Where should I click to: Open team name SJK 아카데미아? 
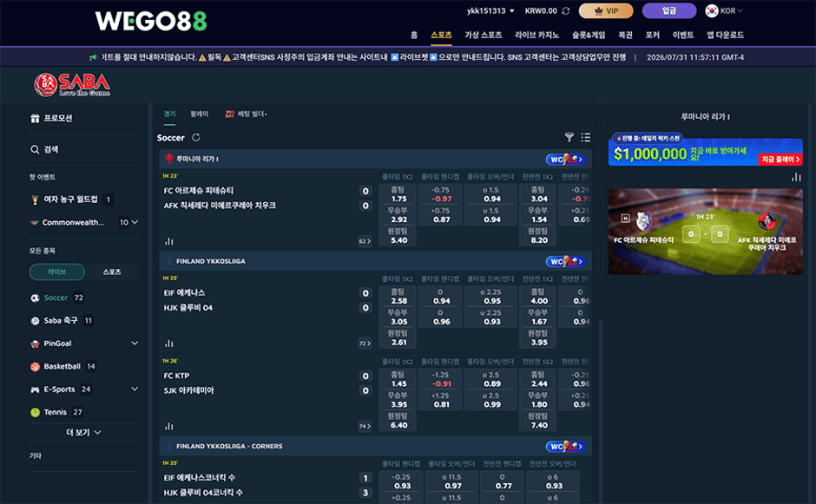coord(189,390)
